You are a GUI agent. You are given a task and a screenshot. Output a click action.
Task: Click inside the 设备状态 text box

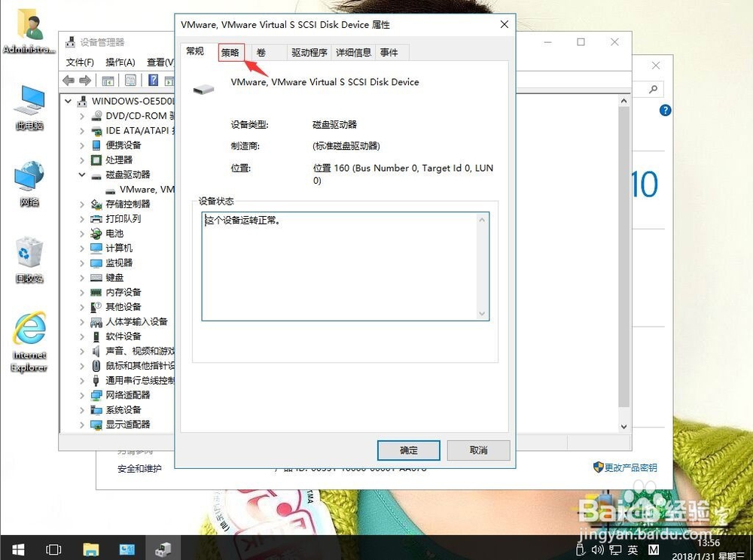340,266
